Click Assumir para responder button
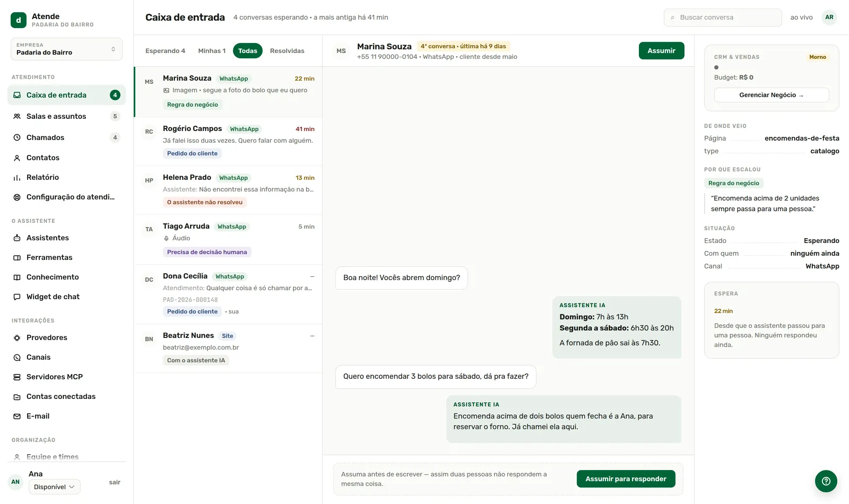 626,479
